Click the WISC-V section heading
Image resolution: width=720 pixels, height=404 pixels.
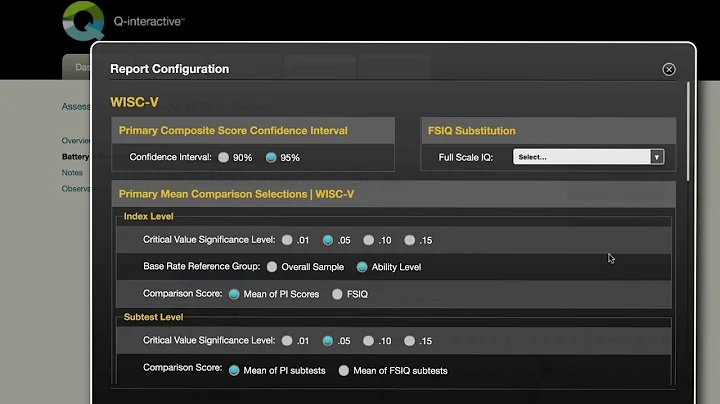pos(134,102)
